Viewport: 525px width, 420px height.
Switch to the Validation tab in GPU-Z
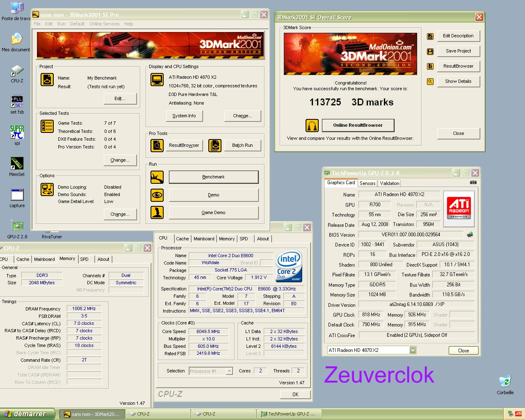[389, 183]
